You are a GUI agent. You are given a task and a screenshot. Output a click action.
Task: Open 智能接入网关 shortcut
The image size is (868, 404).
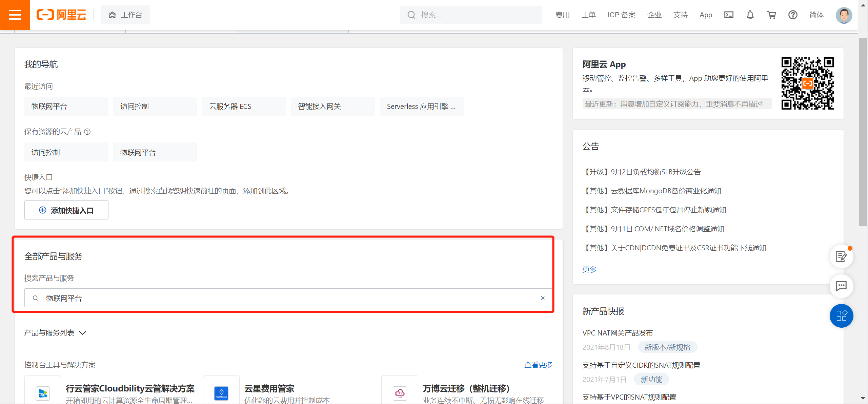pyautogui.click(x=333, y=106)
